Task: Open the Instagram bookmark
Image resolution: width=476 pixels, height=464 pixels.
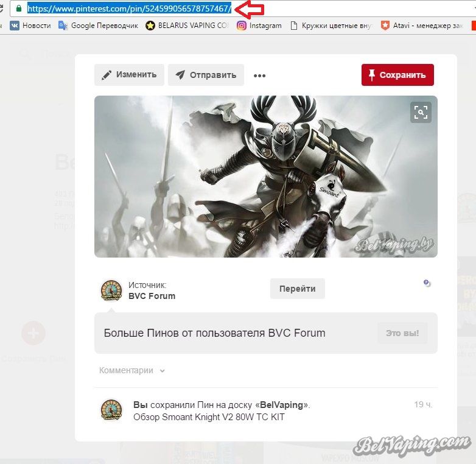Action: 259,26
